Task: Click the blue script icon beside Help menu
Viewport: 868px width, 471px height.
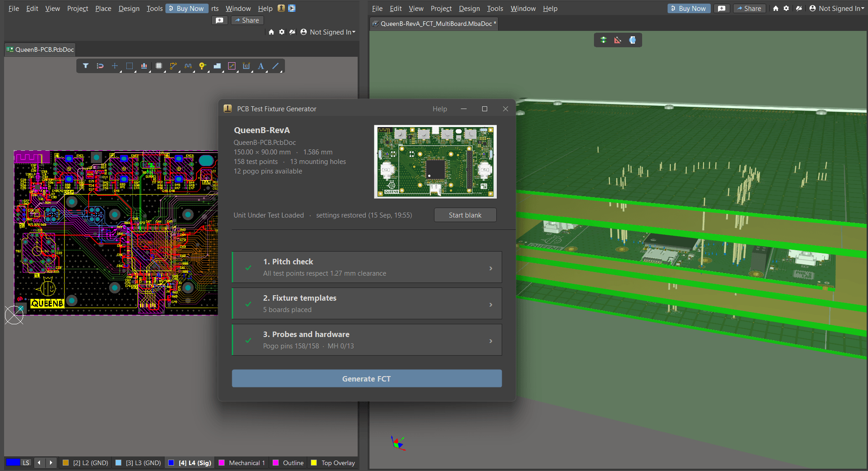Action: [x=292, y=8]
